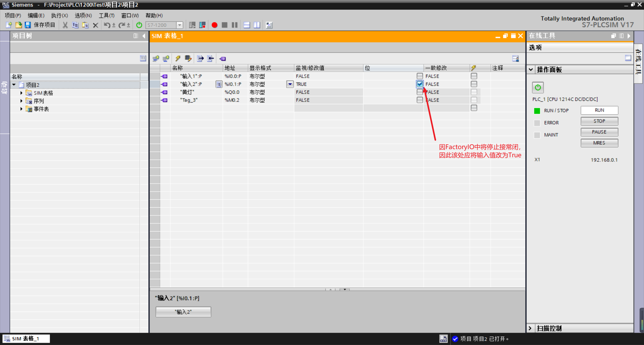Toggle the 位 checkbox for 输入2:P

tap(419, 84)
